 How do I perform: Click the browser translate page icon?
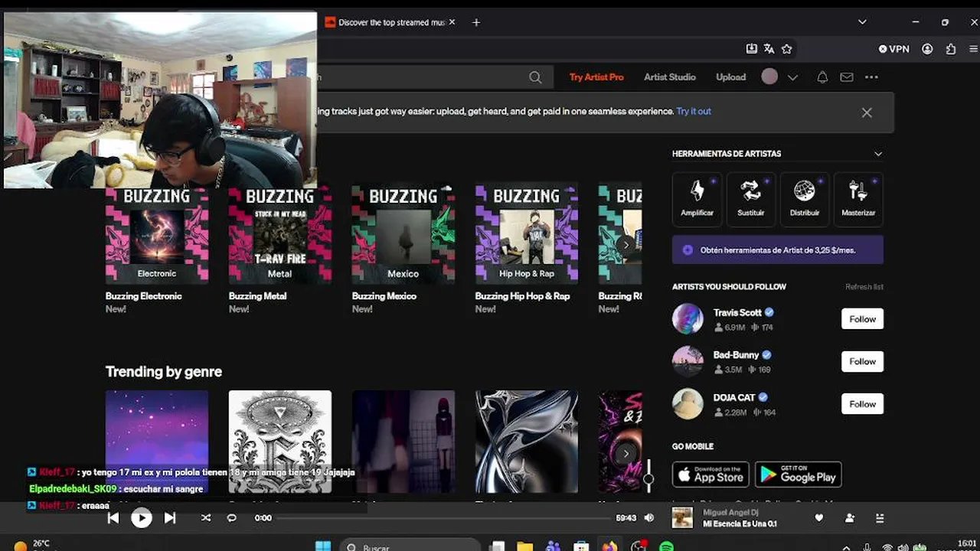[x=769, y=49]
